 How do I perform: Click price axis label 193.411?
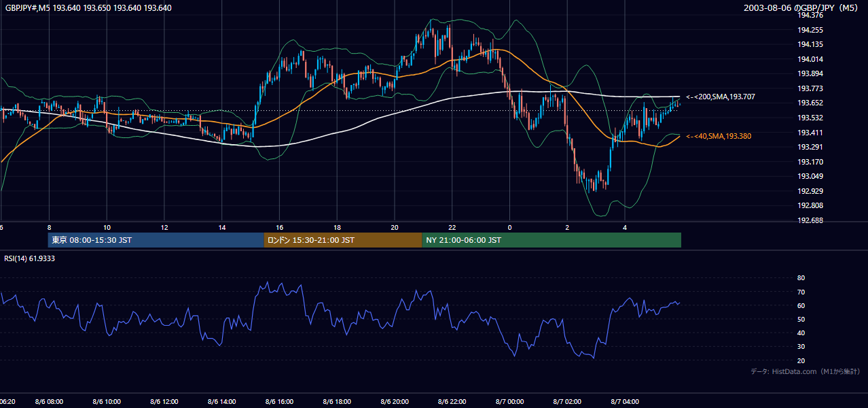(x=810, y=133)
